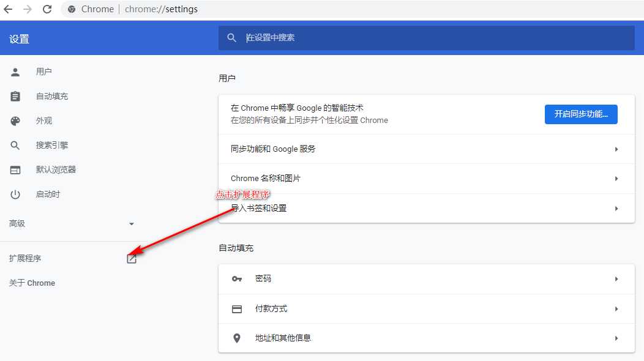644x361 pixels.
Task: Click the chrome://settings address bar URL
Action: 161,9
